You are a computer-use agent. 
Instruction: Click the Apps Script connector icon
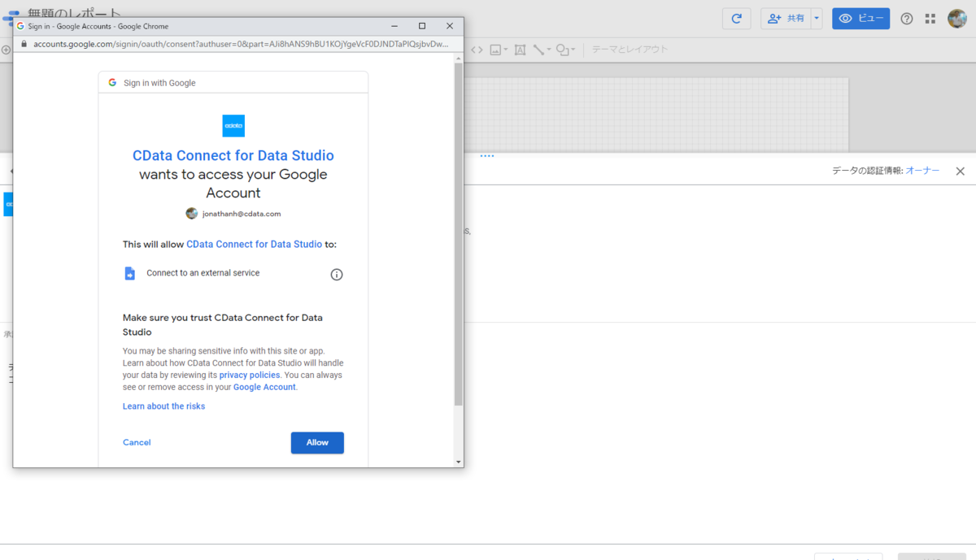tap(129, 273)
